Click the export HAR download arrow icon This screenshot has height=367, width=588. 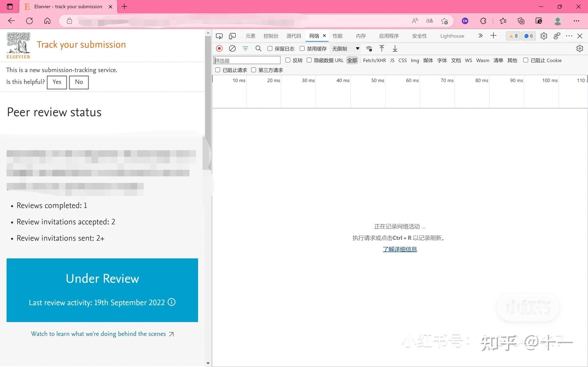(395, 48)
